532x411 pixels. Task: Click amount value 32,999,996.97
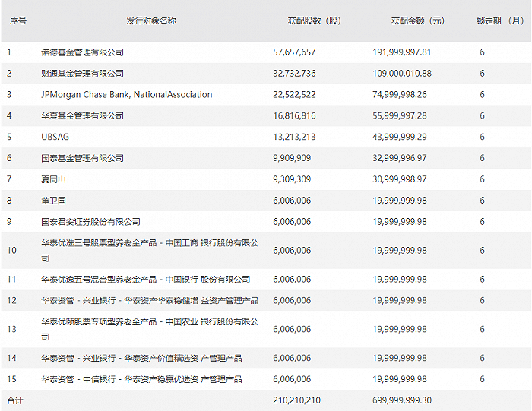400,158
